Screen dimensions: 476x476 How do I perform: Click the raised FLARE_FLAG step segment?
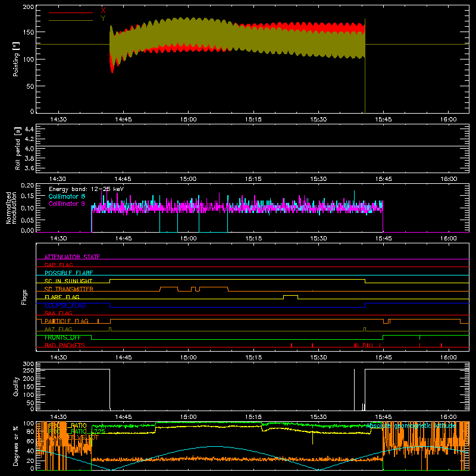point(290,295)
